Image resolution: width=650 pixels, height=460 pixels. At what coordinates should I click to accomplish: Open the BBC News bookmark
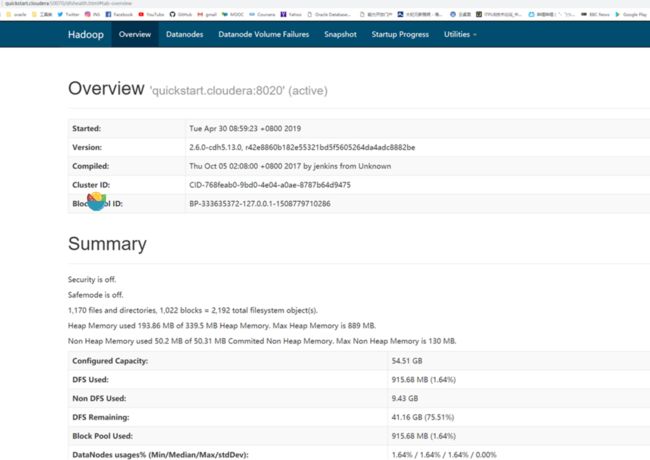coord(595,14)
